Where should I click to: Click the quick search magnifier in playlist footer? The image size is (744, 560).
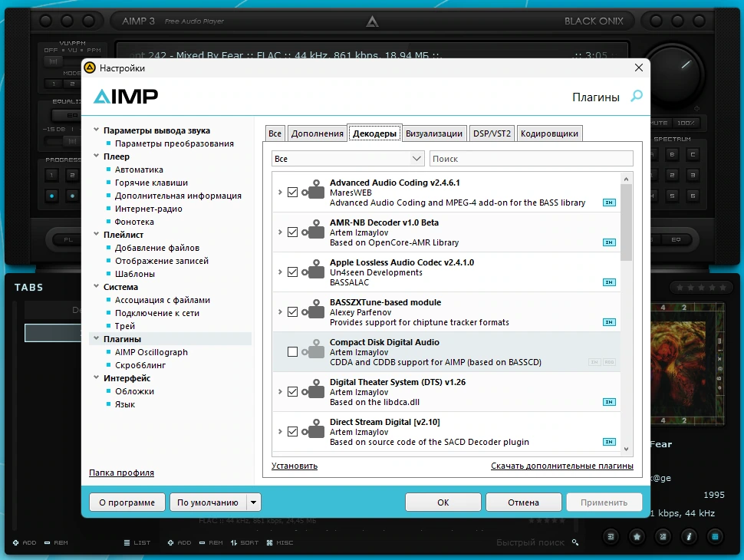tap(575, 542)
